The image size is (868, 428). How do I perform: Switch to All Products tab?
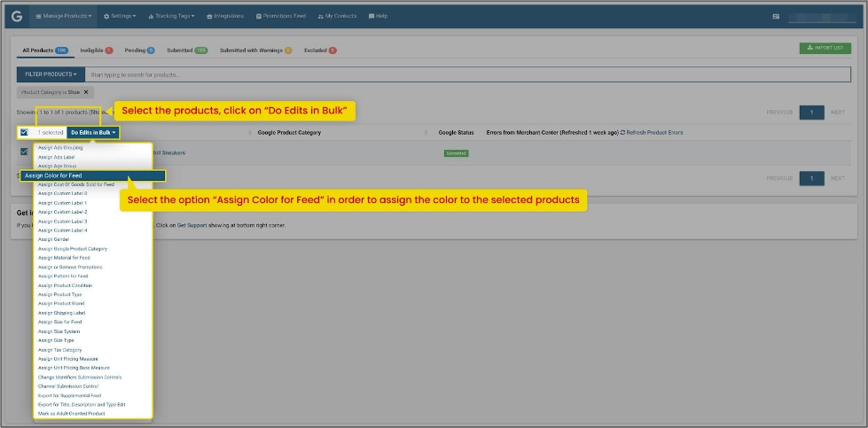pyautogui.click(x=45, y=51)
